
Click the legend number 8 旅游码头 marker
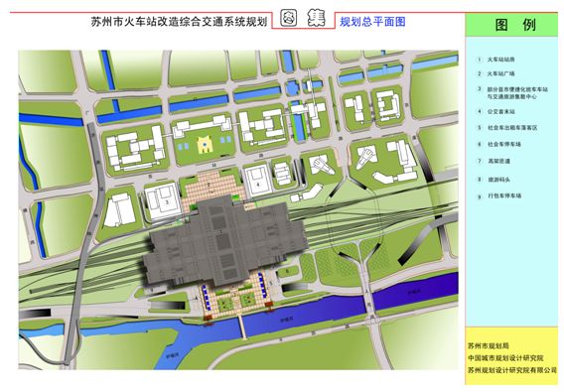point(479,179)
